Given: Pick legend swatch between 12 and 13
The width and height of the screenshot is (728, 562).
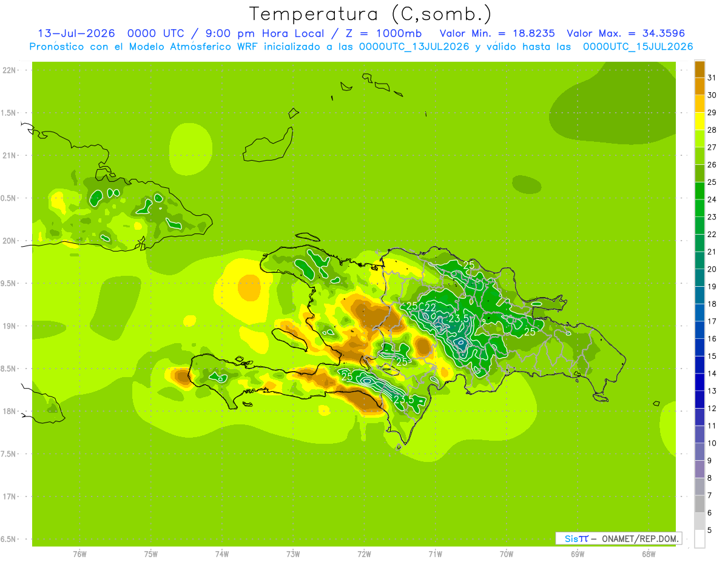Looking at the screenshot, I should [699, 400].
